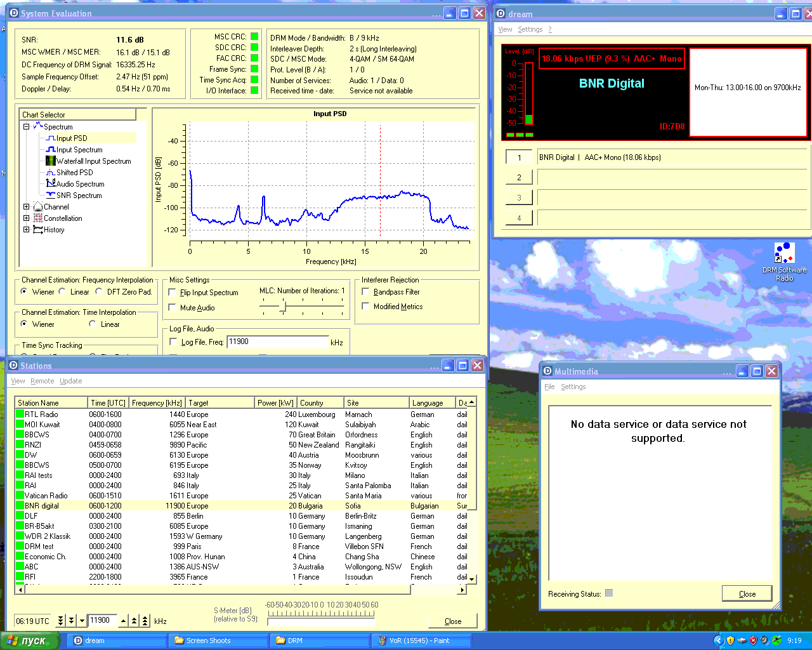Viewport: 812px width, 650px height.
Task: Open the Update menu in Stations window
Action: click(x=70, y=381)
